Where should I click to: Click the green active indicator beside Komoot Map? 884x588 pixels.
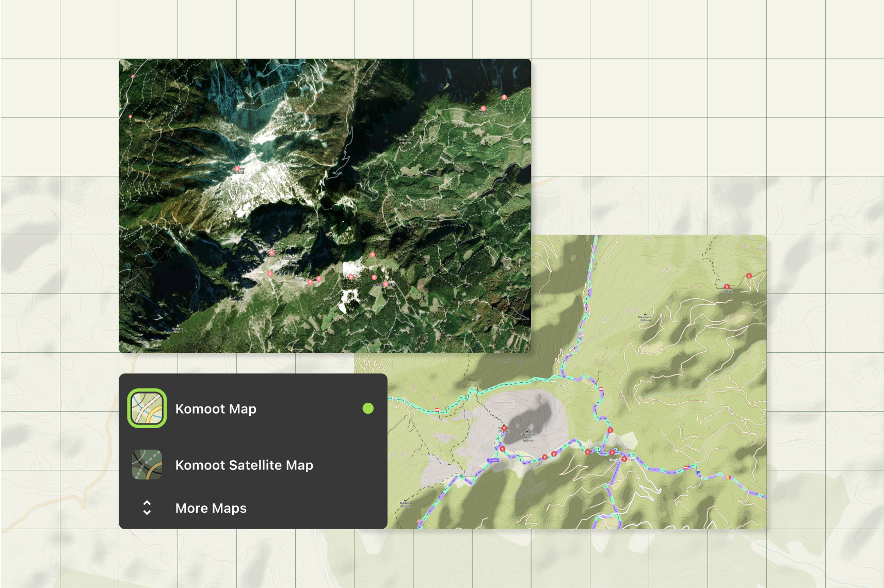click(368, 409)
